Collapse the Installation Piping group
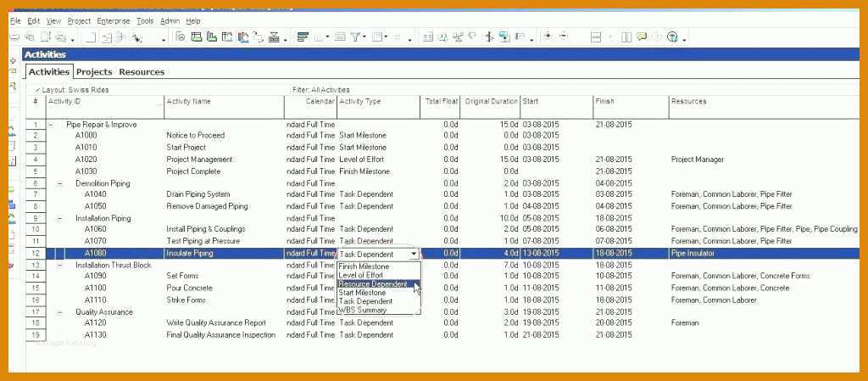Screen dimensions: 868x381 point(60,218)
